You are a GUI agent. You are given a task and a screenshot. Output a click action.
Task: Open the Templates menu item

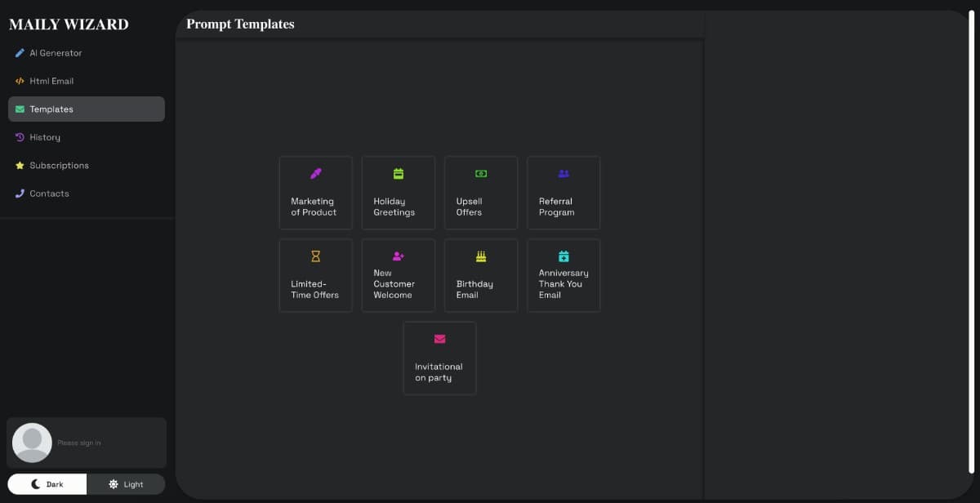point(87,109)
